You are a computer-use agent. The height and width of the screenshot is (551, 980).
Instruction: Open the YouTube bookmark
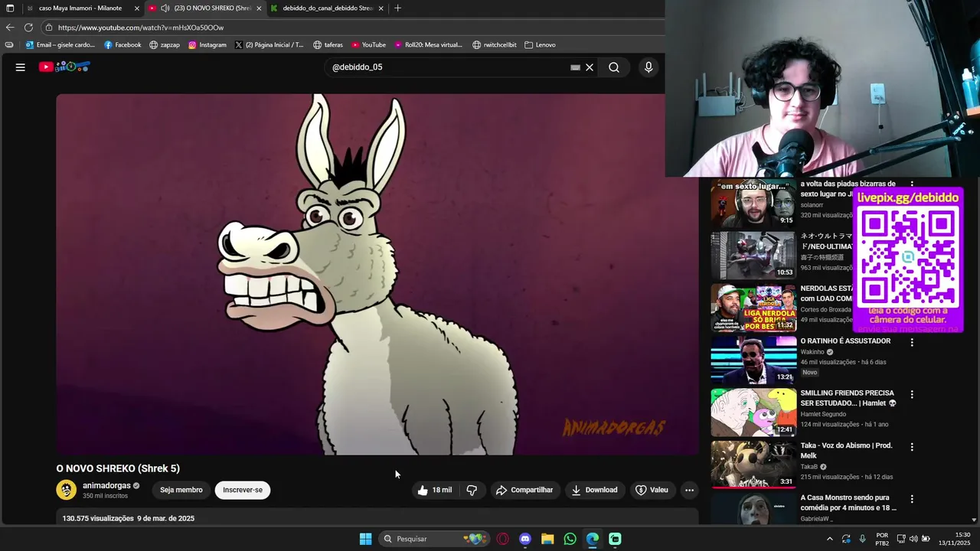tap(368, 45)
